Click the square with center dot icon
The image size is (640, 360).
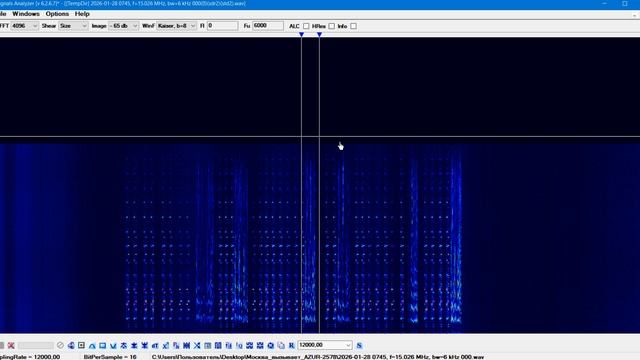(81, 345)
